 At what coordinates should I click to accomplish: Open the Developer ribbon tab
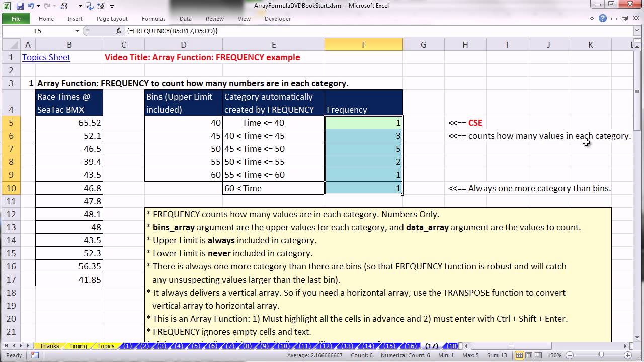tap(278, 19)
